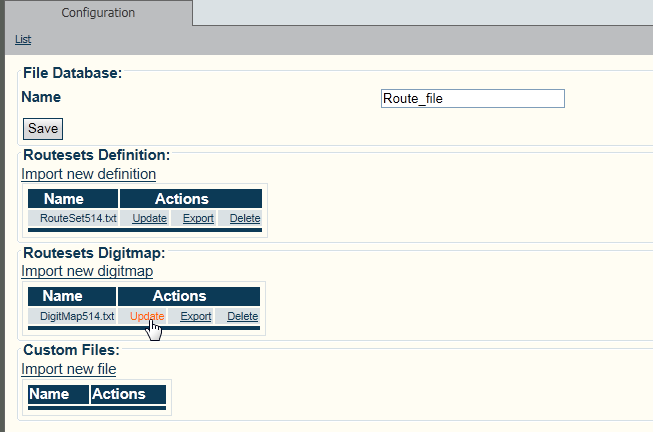Export the DigitMap514.txt digitmap
This screenshot has height=432, width=653.
[196, 316]
